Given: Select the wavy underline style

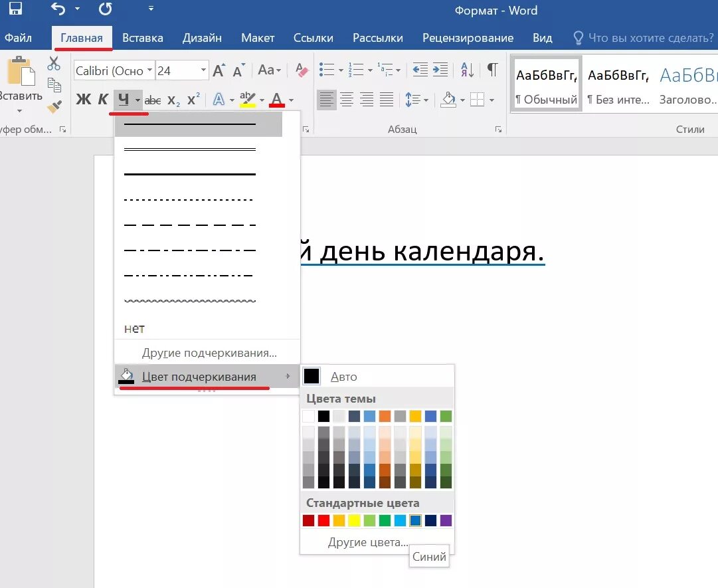Looking at the screenshot, I should coord(199,301).
